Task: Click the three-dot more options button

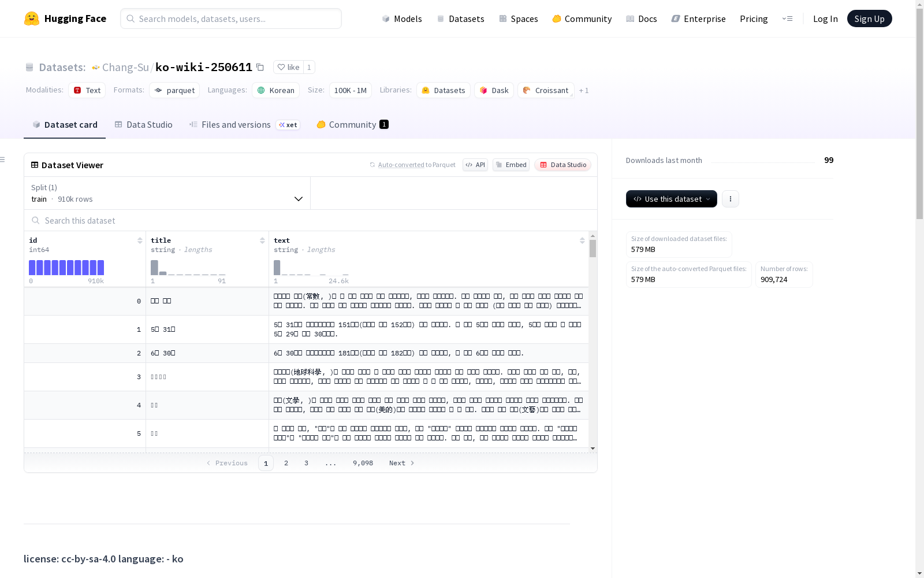Action: pos(730,199)
